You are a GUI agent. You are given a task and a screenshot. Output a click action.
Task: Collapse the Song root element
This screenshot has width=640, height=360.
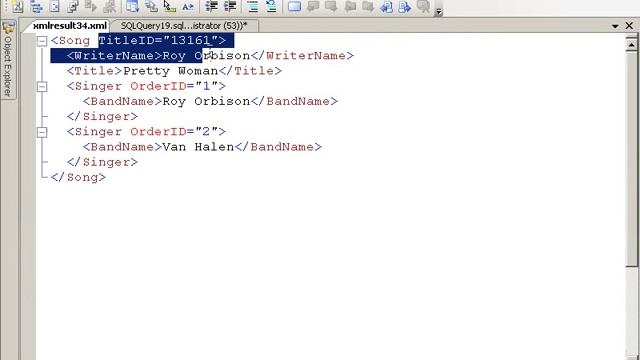coord(42,40)
